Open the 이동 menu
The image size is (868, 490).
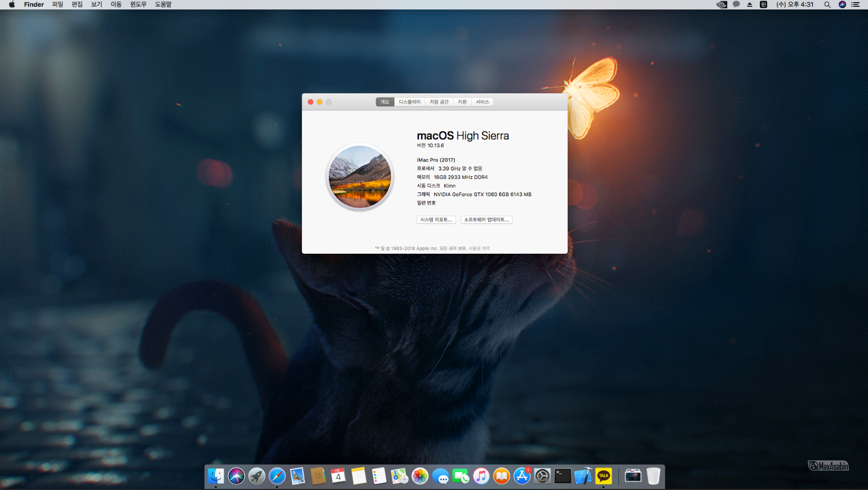pyautogui.click(x=116, y=4)
